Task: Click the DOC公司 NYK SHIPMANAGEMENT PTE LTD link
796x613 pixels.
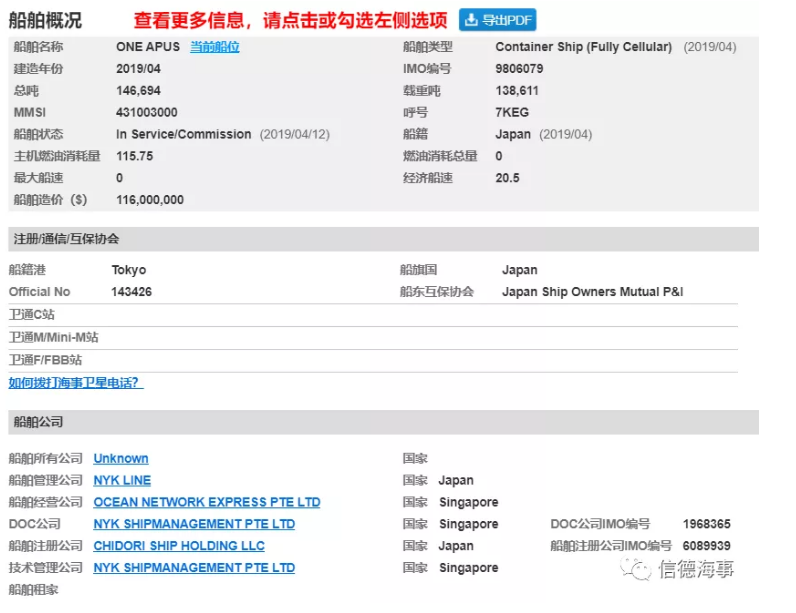Action: coord(194,524)
